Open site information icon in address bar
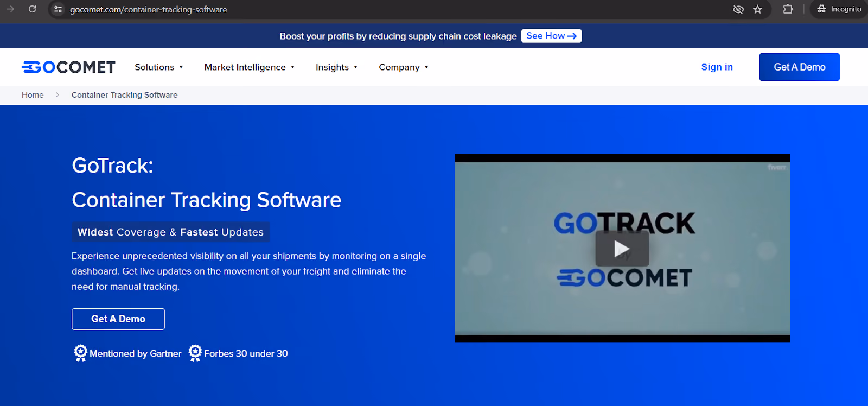Screen dimensions: 868x406 [58, 9]
